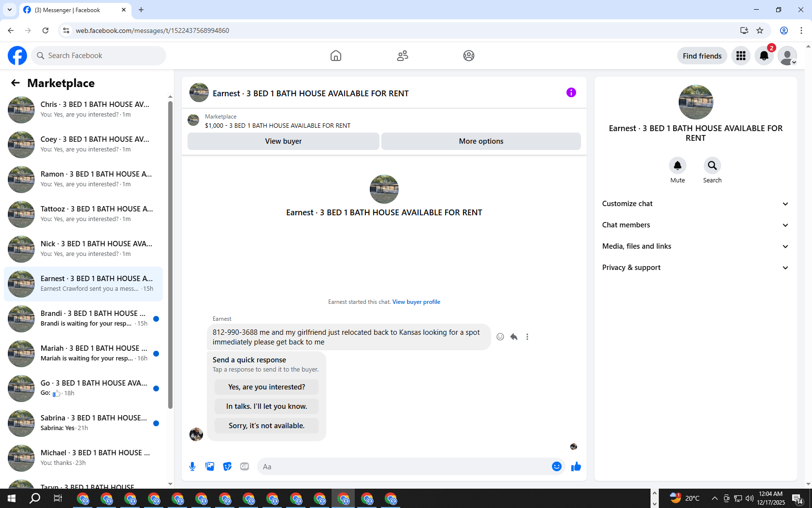React to Earnest's message with emoji icon
Image resolution: width=812 pixels, height=508 pixels.
[500, 337]
